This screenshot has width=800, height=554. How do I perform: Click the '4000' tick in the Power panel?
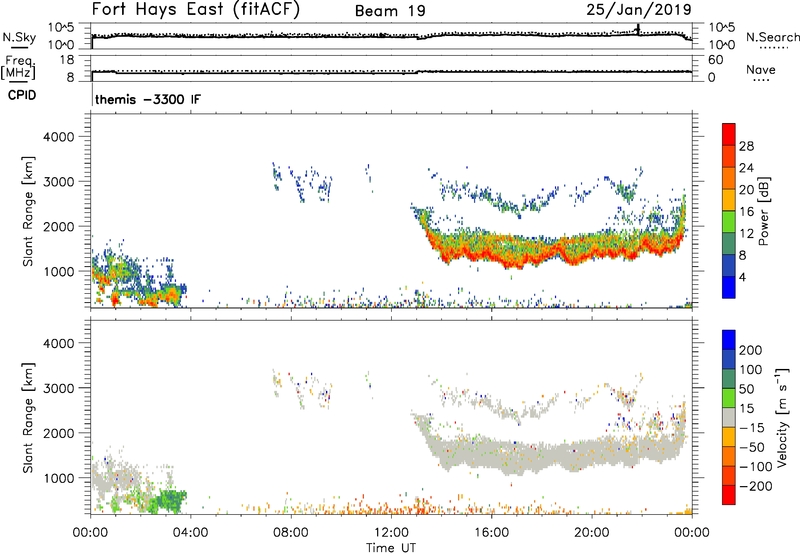click(x=58, y=137)
